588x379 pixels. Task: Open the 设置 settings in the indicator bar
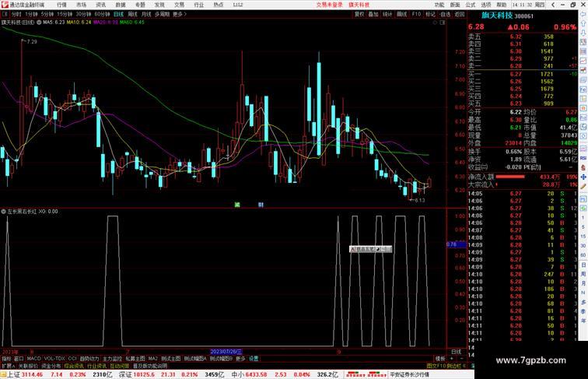[254, 359]
